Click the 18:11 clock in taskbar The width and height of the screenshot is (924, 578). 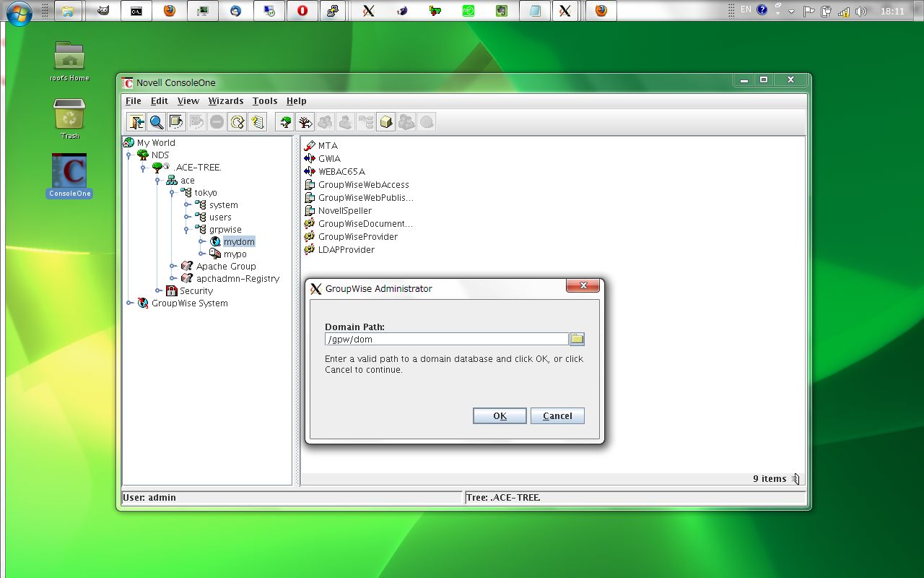[892, 12]
